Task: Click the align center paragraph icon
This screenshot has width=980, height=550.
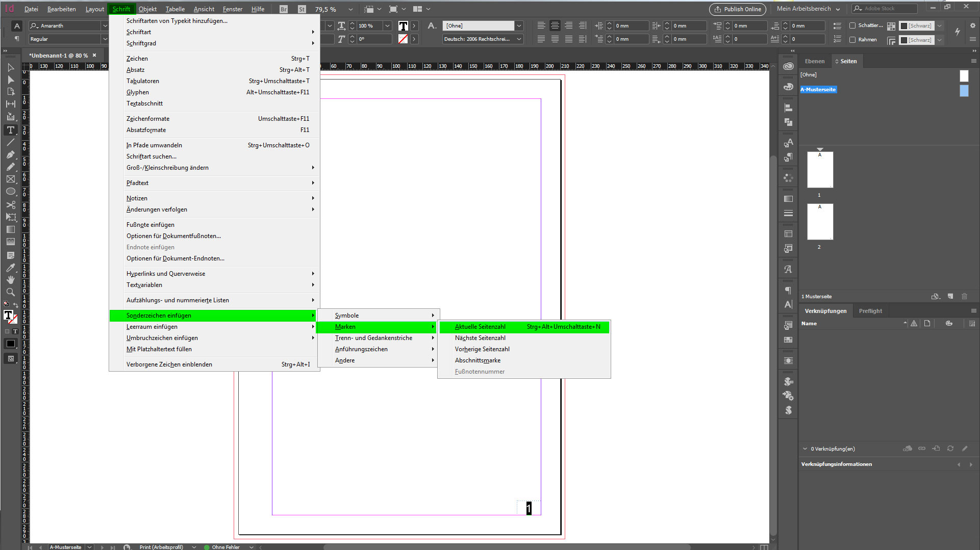Action: click(x=555, y=25)
